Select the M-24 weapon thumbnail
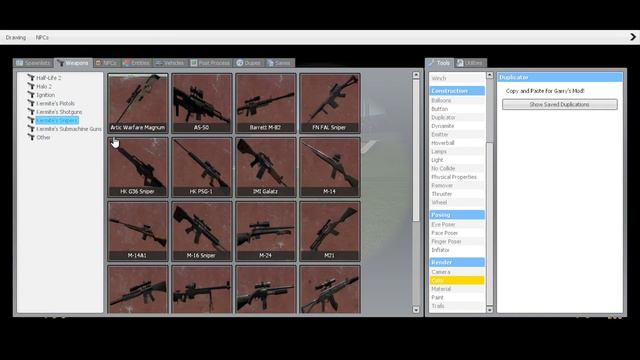This screenshot has height=360, width=640. (x=266, y=231)
